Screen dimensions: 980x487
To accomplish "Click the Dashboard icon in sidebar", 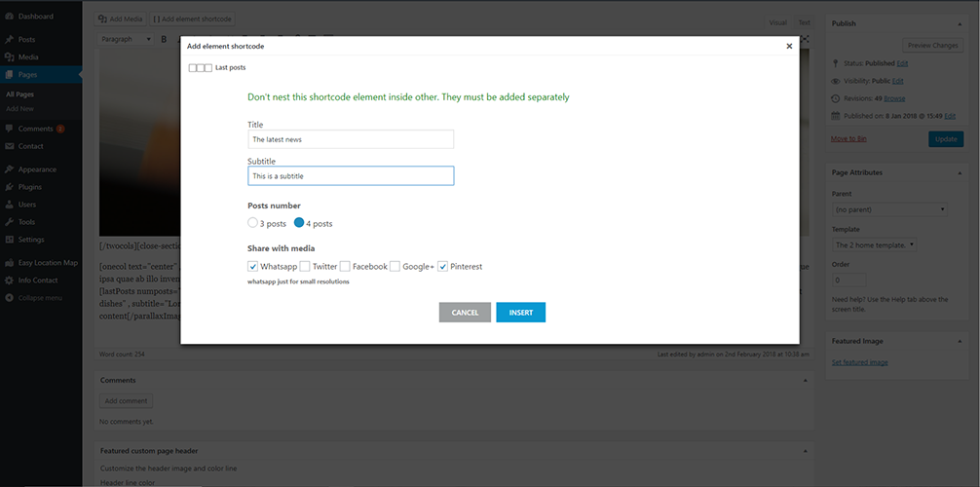I will [x=9, y=17].
